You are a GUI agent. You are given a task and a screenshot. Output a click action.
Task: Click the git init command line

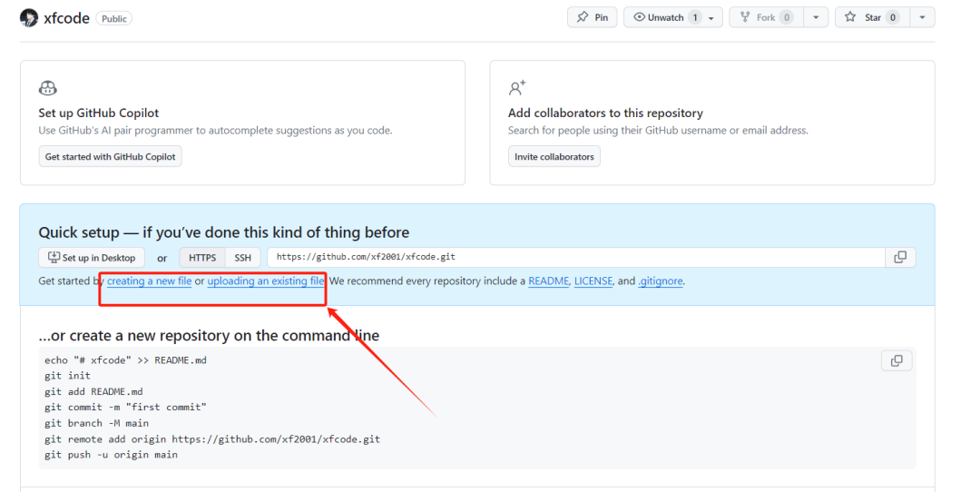pyautogui.click(x=67, y=376)
